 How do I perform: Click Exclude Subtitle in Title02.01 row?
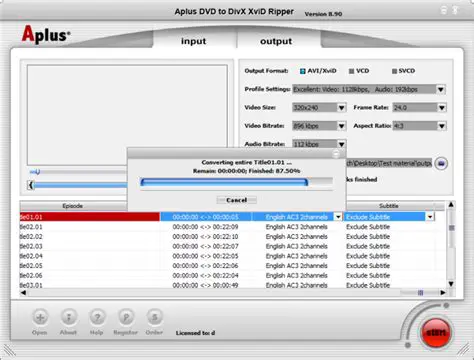click(x=368, y=227)
